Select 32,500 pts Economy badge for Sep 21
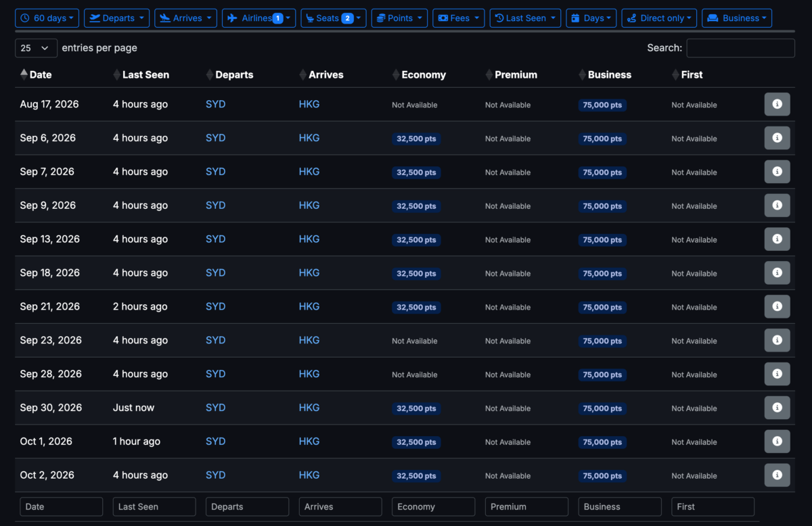This screenshot has width=812, height=526. pos(416,307)
